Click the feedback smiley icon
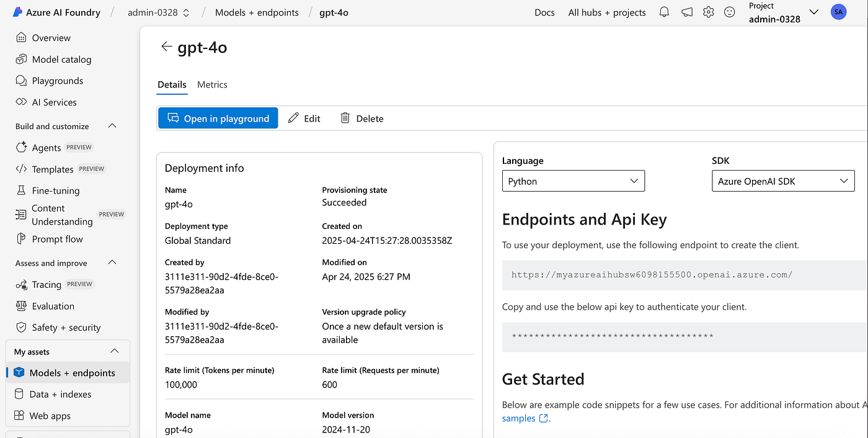Image resolution: width=868 pixels, height=438 pixels. 730,12
